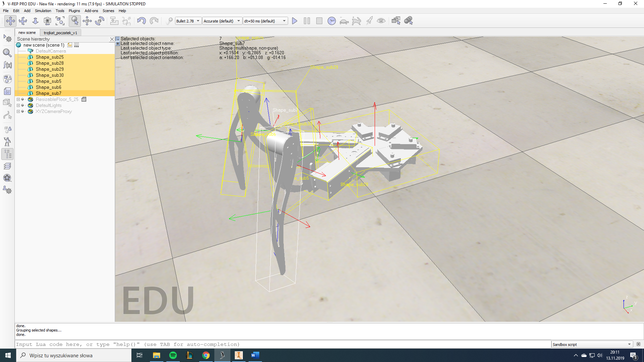Open the Edit menu
The width and height of the screenshot is (644, 362).
[16, 11]
